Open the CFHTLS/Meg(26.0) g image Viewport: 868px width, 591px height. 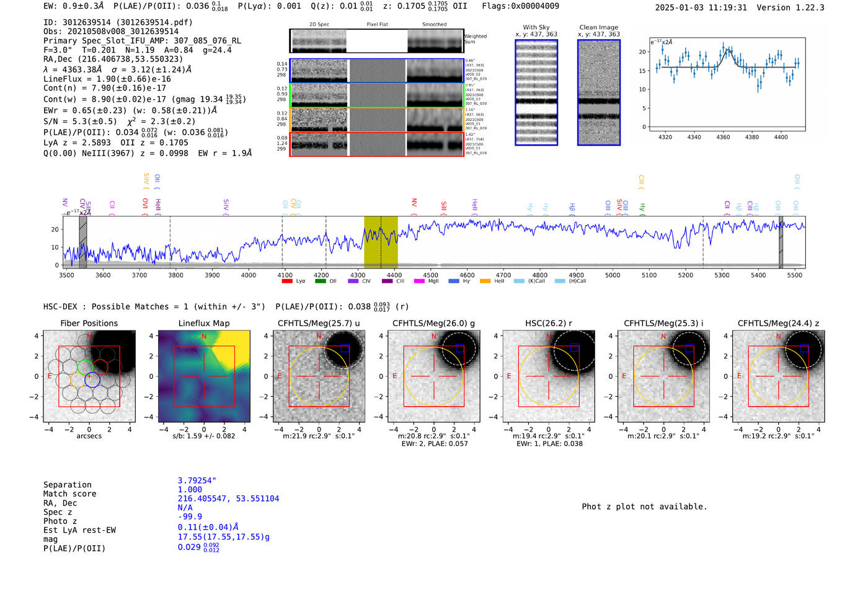pos(434,376)
